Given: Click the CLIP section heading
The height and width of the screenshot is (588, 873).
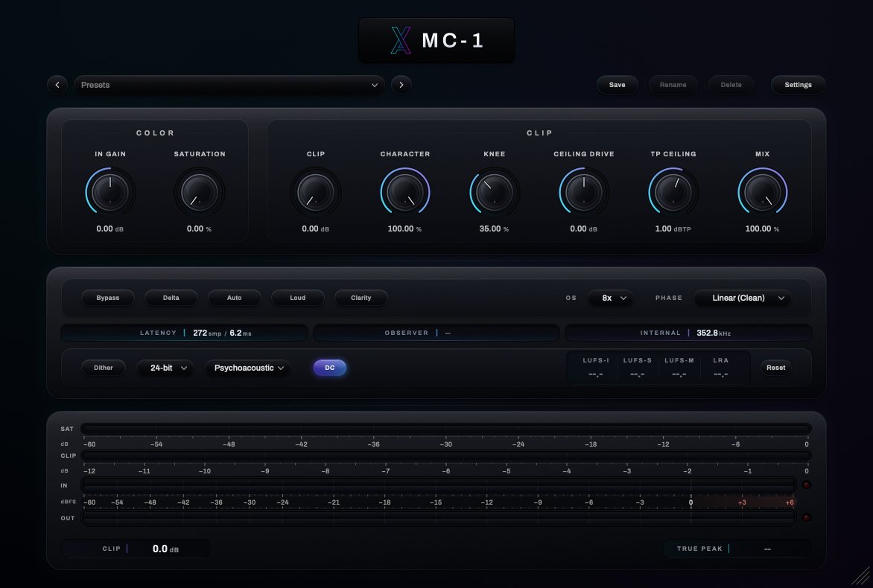Looking at the screenshot, I should click(539, 133).
